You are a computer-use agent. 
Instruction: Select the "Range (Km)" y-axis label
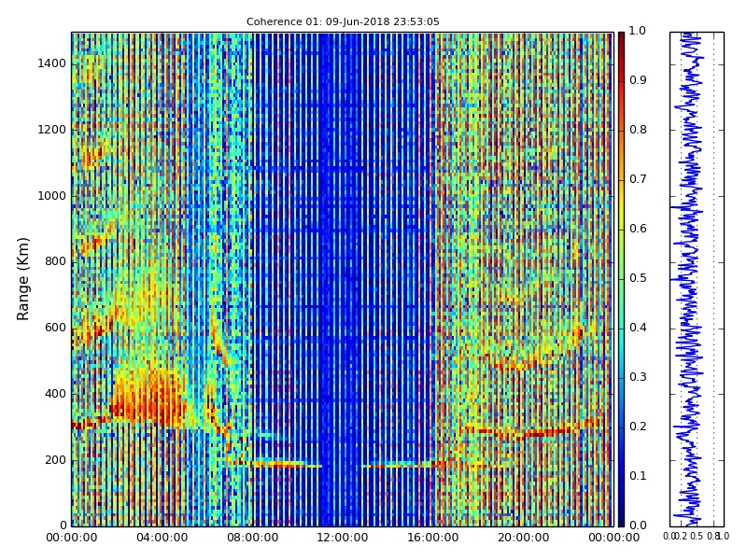(22, 279)
